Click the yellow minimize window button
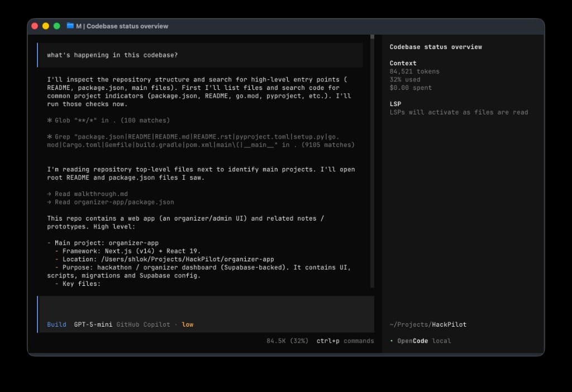 coord(46,26)
